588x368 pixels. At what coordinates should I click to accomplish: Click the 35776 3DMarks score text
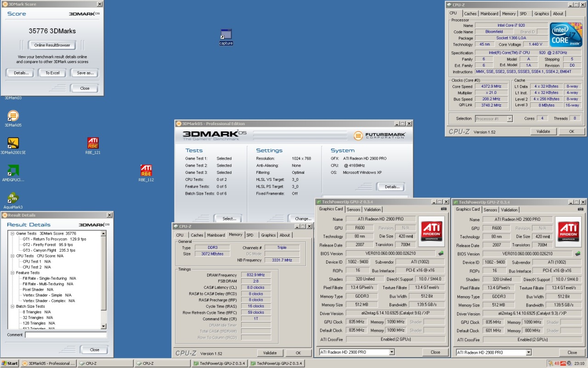(x=52, y=31)
